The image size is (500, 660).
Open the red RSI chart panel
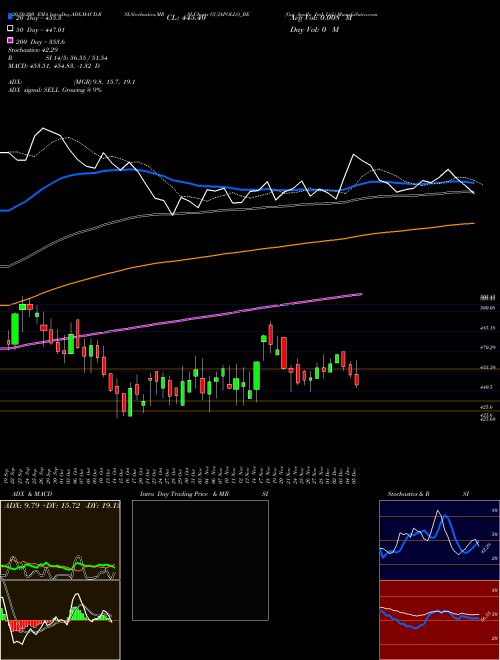click(439, 620)
